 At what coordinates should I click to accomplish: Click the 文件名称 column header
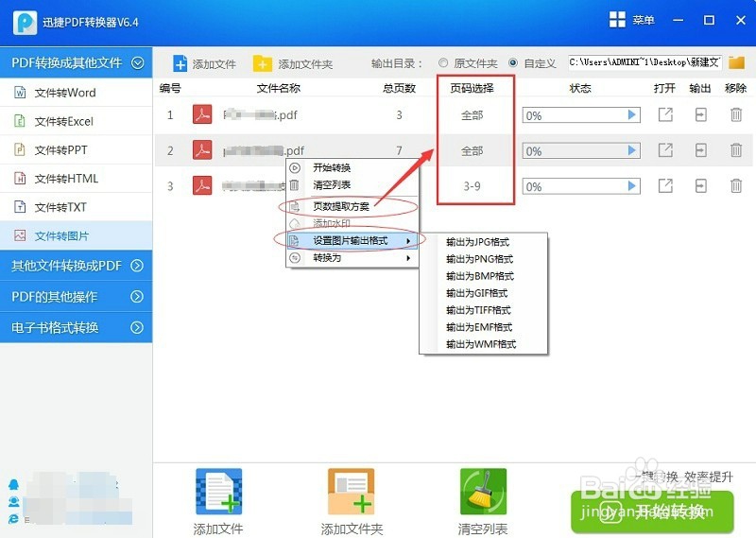278,88
